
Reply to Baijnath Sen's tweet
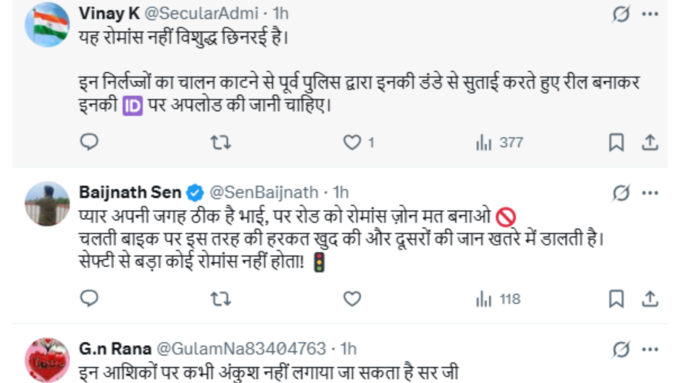[x=89, y=299]
